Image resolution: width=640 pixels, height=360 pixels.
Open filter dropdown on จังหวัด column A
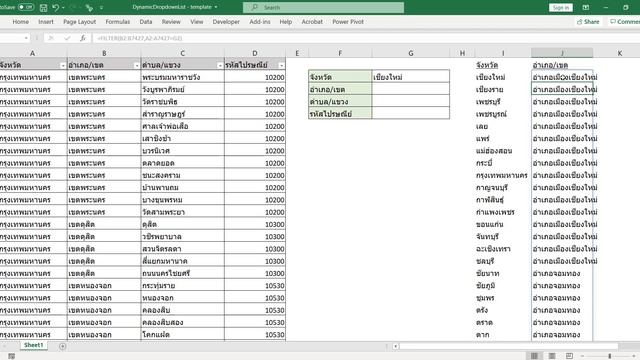62,65
